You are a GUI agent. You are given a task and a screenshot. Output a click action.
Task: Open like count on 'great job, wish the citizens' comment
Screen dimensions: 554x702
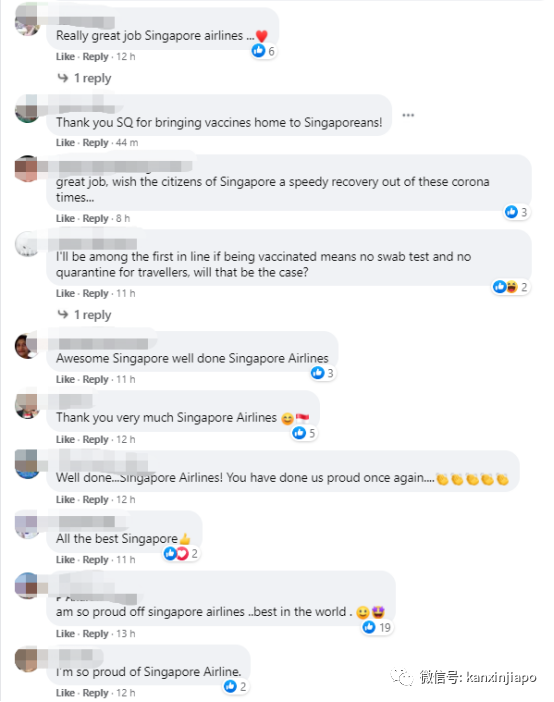(x=517, y=212)
